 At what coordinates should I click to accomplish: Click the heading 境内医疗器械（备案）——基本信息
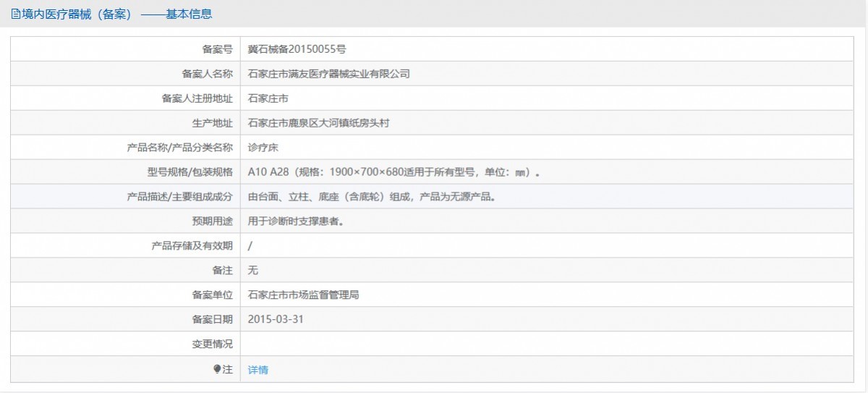[117, 14]
